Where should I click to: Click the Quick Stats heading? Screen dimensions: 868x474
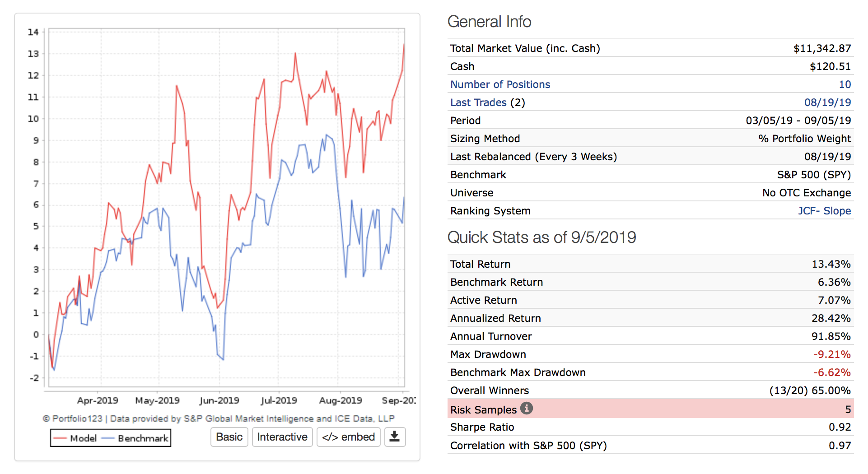pos(541,237)
